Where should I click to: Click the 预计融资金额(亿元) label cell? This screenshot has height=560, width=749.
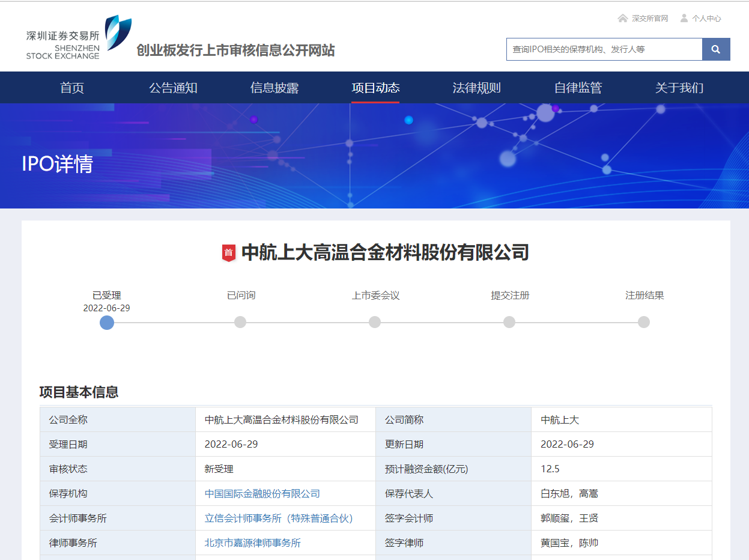point(453,469)
